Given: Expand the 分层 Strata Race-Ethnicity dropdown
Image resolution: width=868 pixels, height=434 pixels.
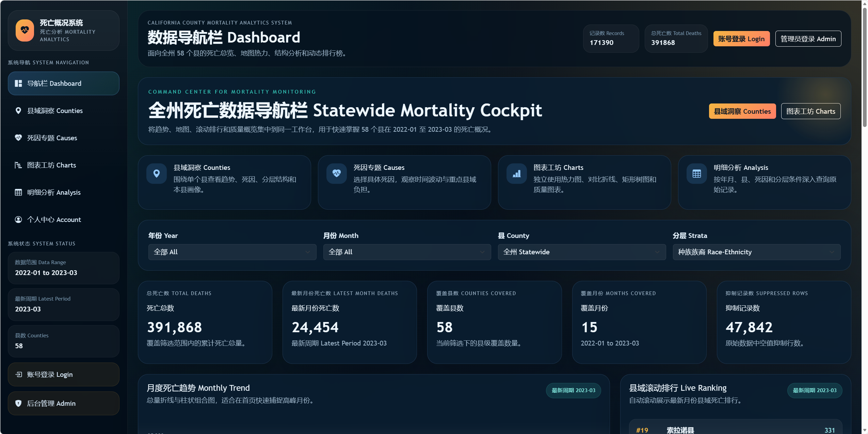Looking at the screenshot, I should [x=756, y=252].
